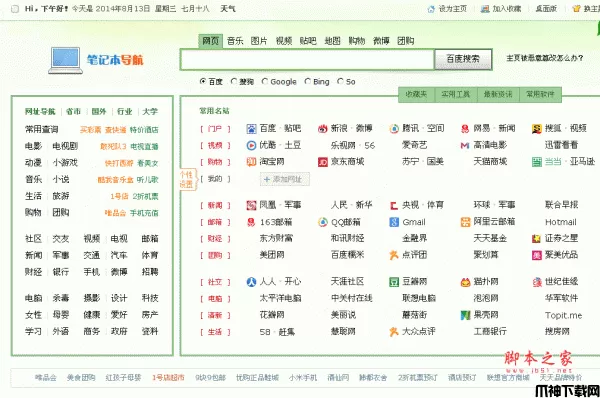This screenshot has height=398, width=600.
Task: Open the 常用软件 green tab
Action: coord(540,95)
